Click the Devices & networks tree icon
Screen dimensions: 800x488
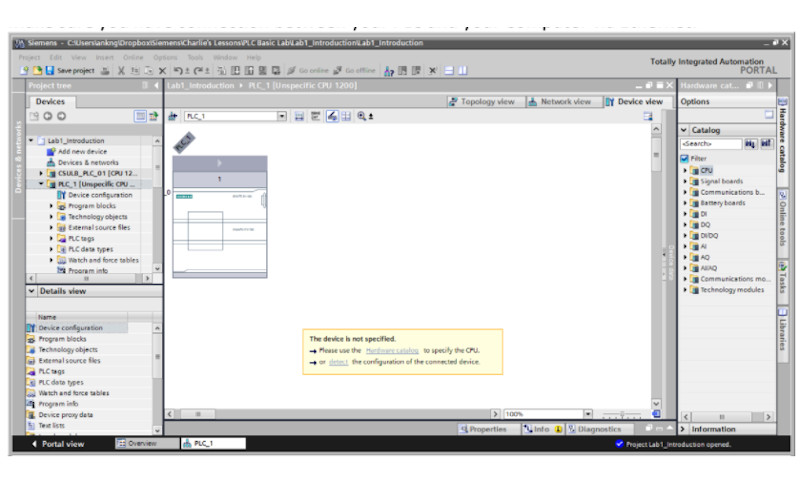tap(51, 162)
